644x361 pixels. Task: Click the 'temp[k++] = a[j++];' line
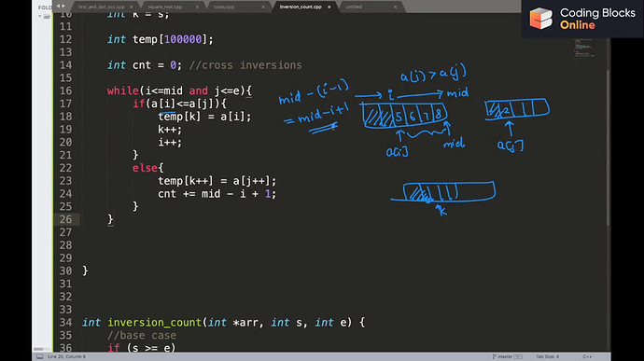pos(217,181)
